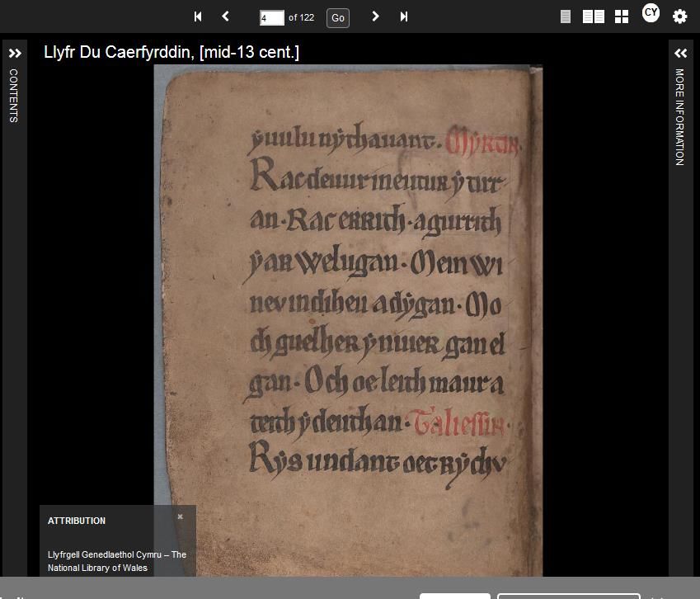
Task: Close the Attribution box
Action: (x=181, y=516)
